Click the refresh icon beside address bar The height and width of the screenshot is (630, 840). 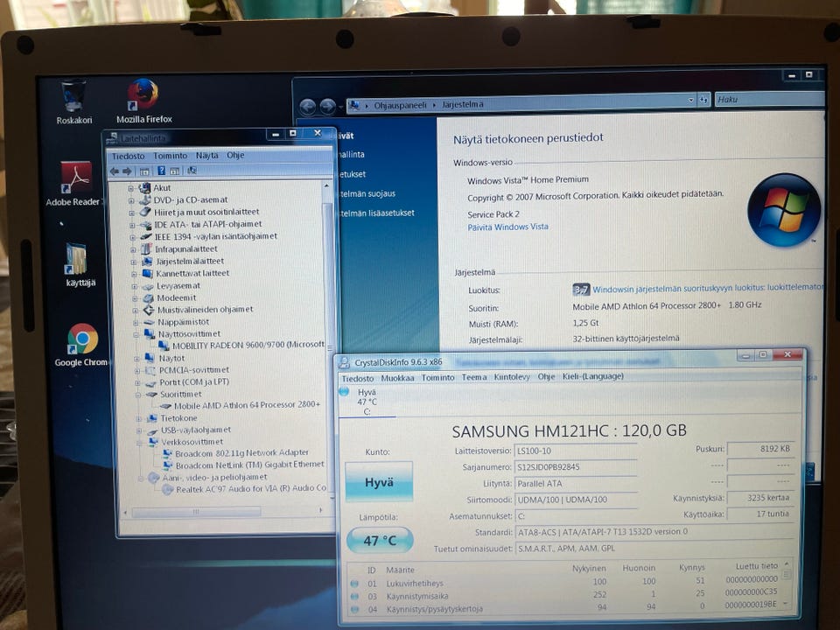click(x=703, y=100)
